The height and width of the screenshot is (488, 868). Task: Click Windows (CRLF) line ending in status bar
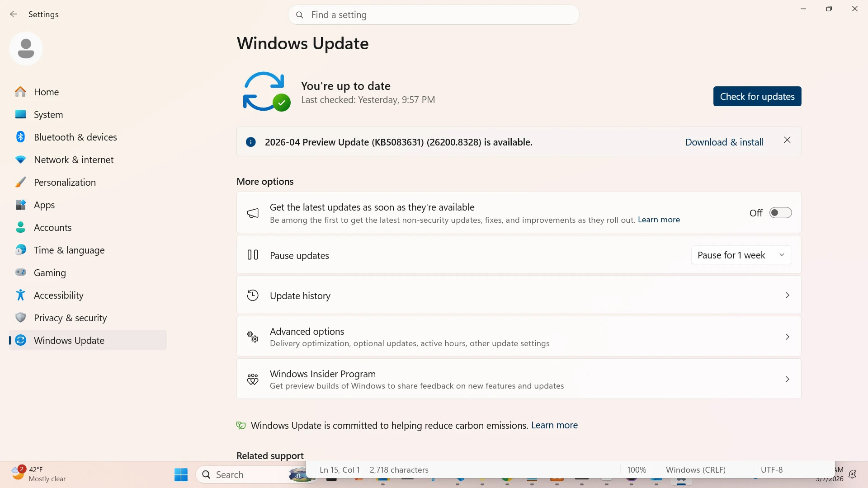[x=696, y=470]
